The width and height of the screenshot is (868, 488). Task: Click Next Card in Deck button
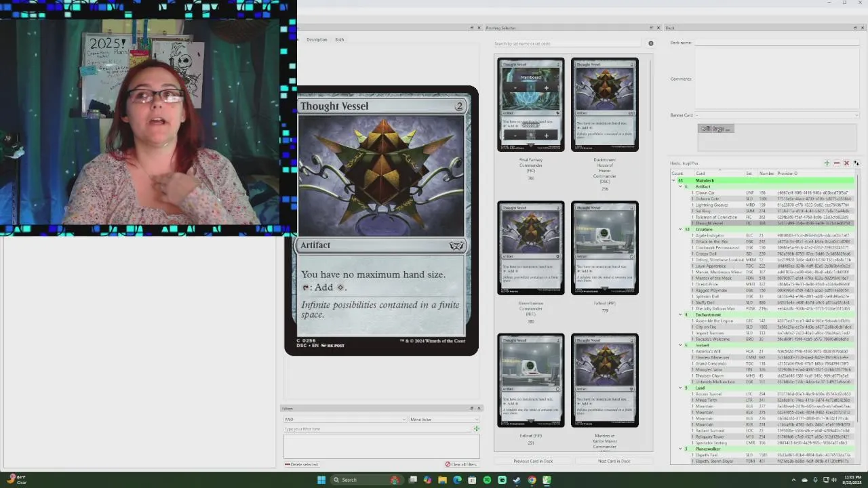coord(614,461)
